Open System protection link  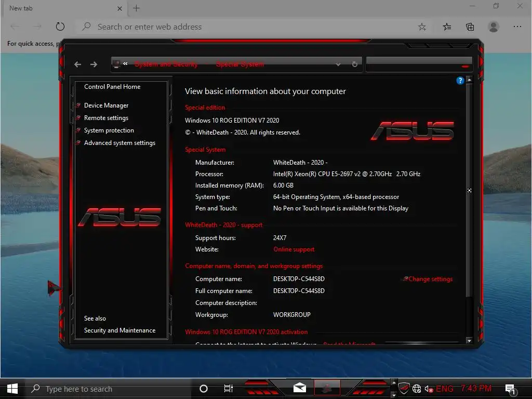click(x=109, y=130)
